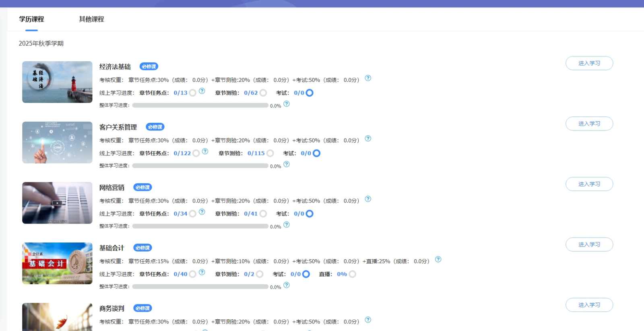644x331 pixels.
Task: Open the 其他课程 tab
Action: point(91,19)
